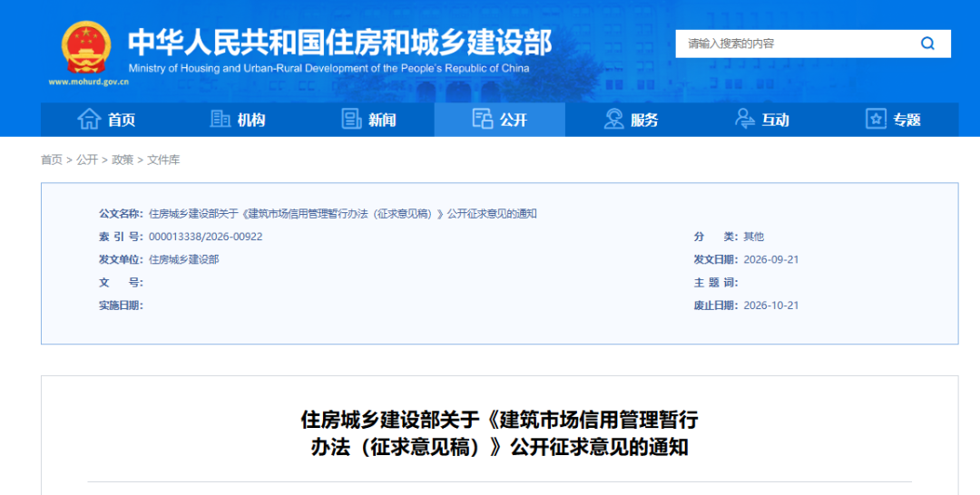Image resolution: width=980 pixels, height=495 pixels.
Task: Open the 专题 navigation tab
Action: [x=893, y=120]
